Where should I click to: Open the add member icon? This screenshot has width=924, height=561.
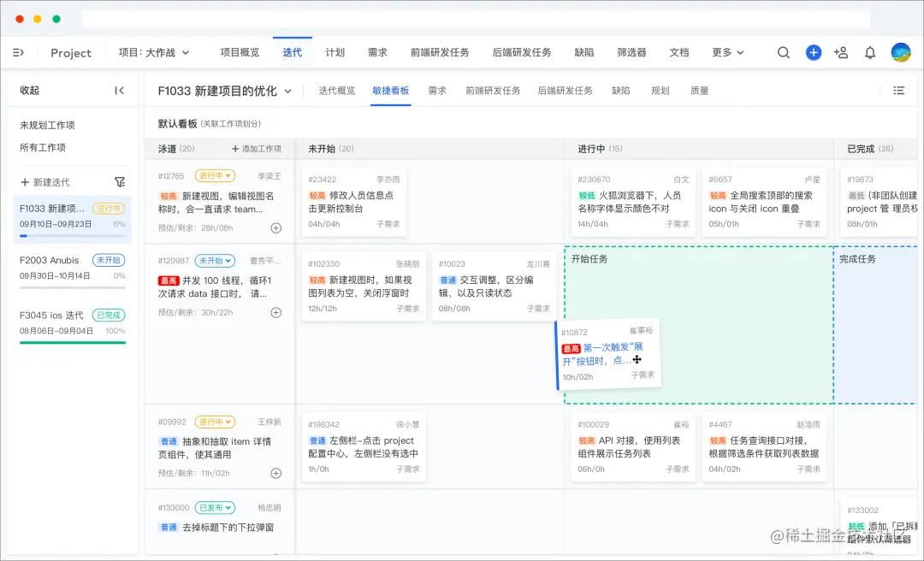(x=841, y=52)
